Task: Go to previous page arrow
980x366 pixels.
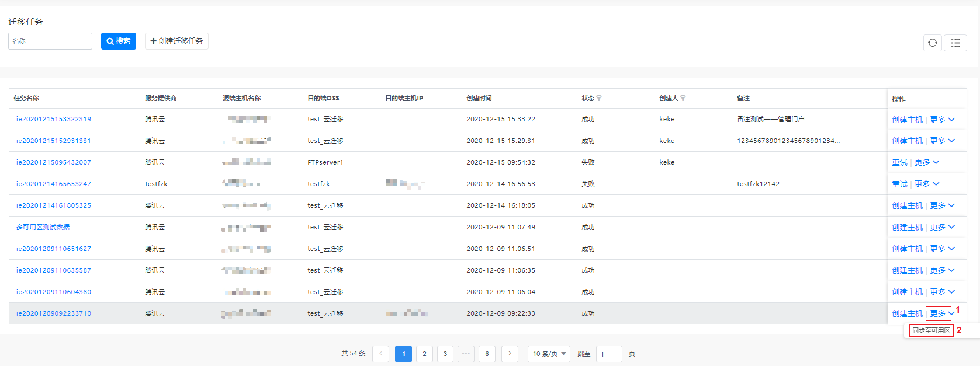Action: tap(380, 354)
